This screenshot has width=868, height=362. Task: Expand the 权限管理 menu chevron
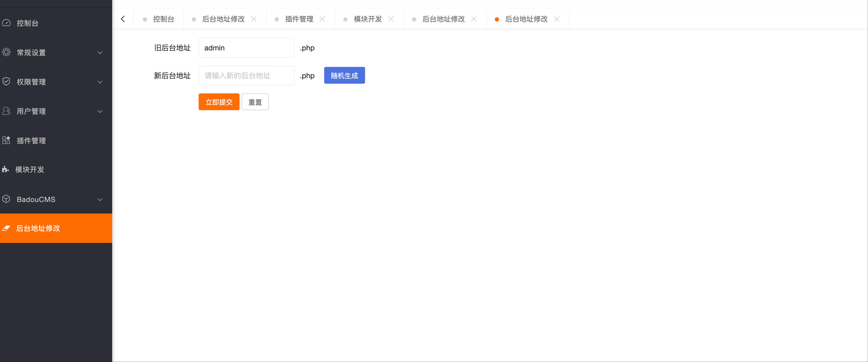100,82
